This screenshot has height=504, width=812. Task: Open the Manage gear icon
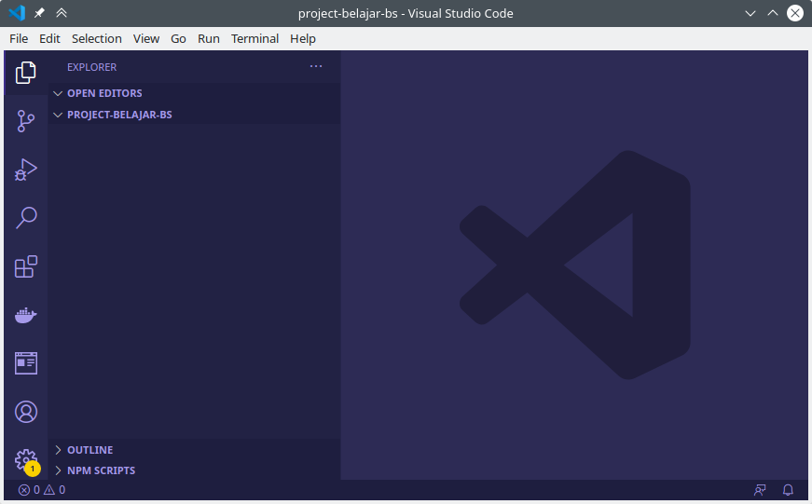(x=26, y=460)
